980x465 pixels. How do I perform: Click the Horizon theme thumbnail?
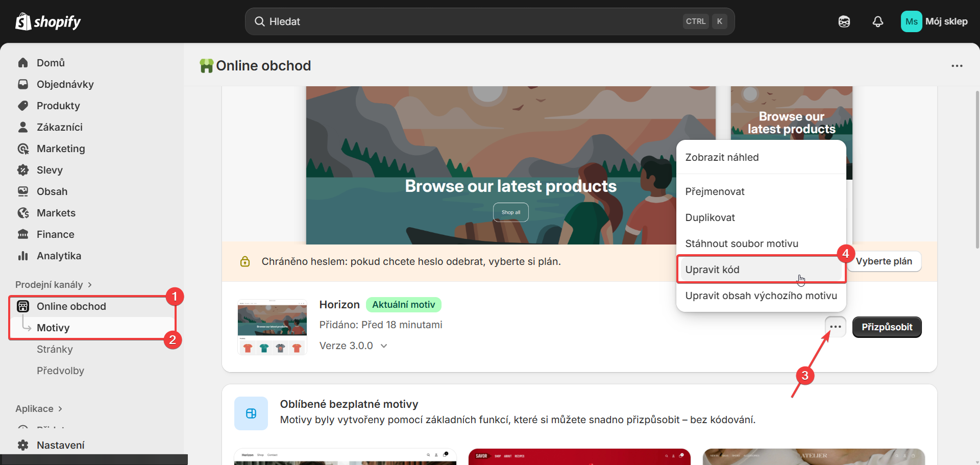tap(272, 327)
